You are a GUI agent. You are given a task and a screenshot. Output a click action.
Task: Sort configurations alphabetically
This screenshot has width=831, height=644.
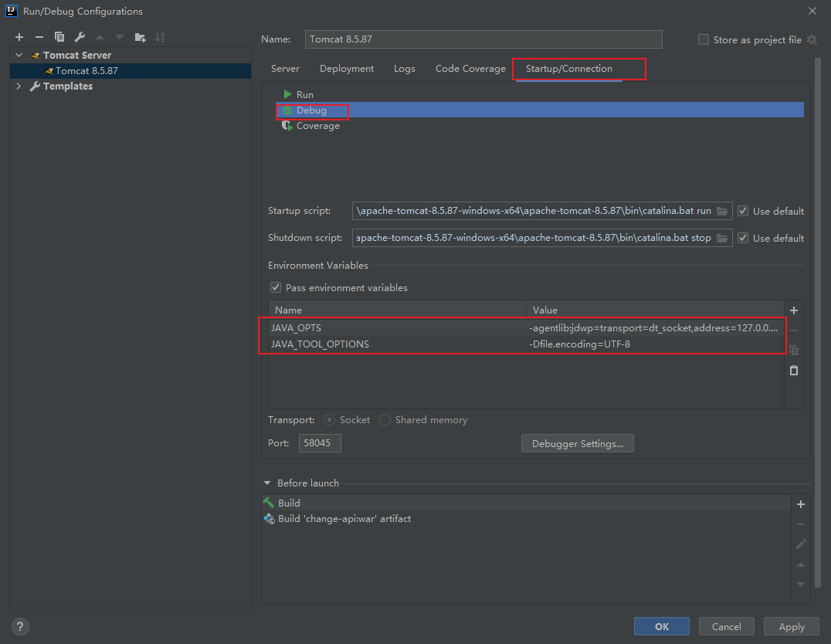coord(160,37)
